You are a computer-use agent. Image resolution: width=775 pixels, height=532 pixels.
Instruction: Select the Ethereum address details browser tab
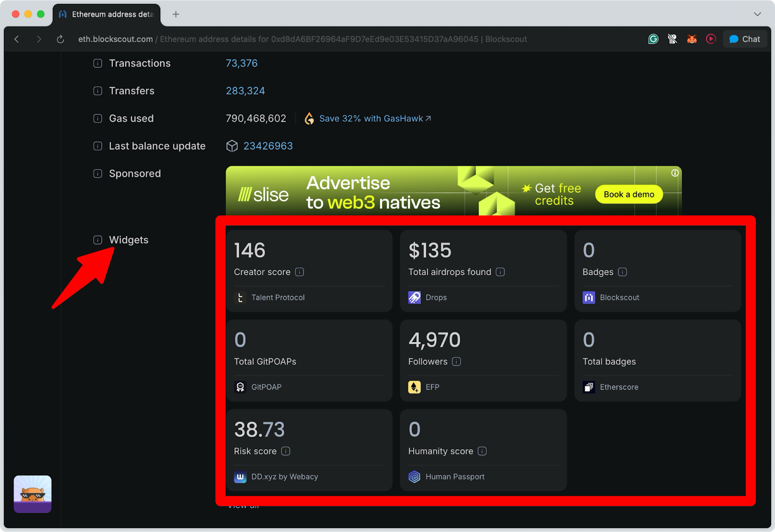[x=107, y=14]
